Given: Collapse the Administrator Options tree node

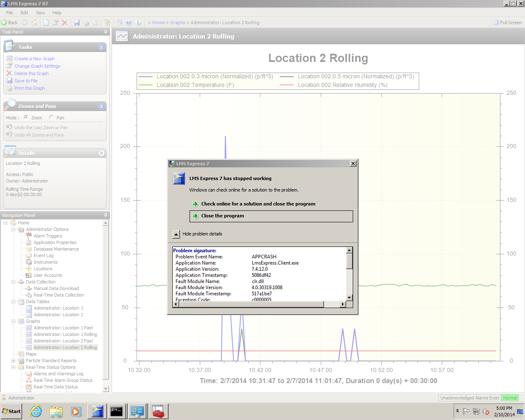Looking at the screenshot, I should 14,229.
